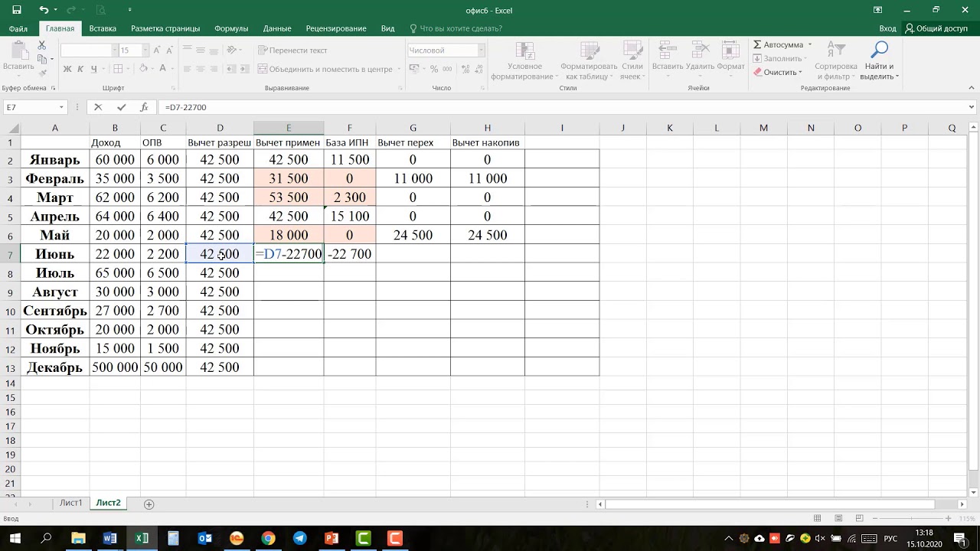Click the Cut scissors icon
980x551 pixels.
coord(42,46)
